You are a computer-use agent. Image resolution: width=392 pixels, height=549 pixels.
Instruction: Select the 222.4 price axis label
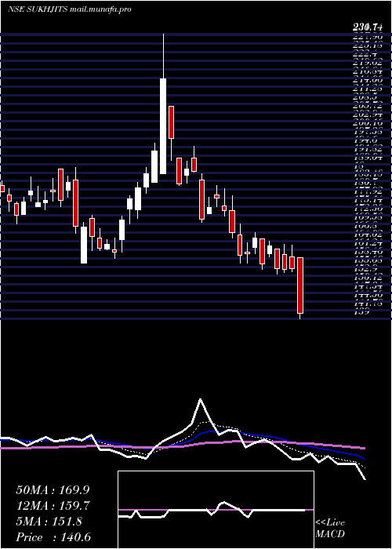click(x=367, y=54)
